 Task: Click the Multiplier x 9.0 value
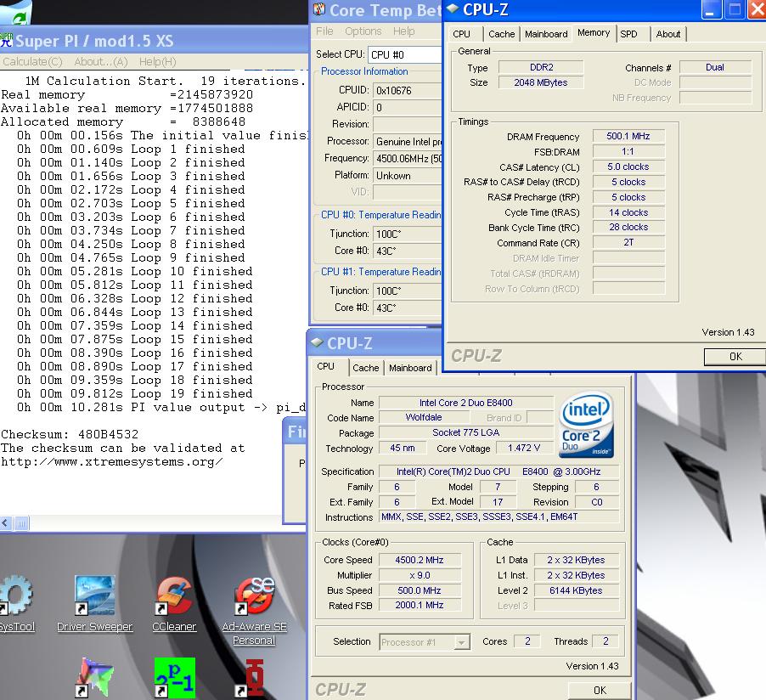coord(420,575)
